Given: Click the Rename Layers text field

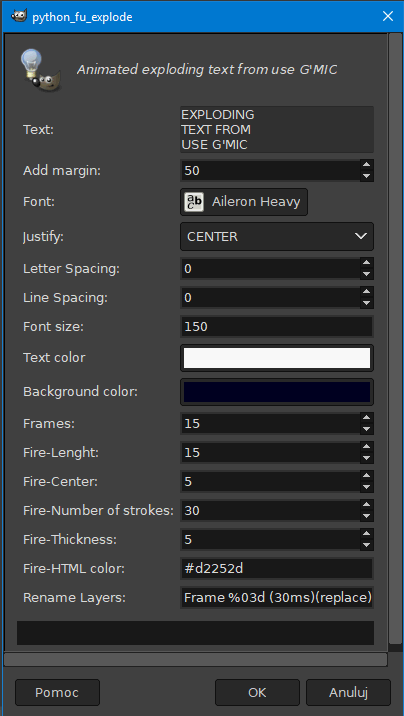Looking at the screenshot, I should click(x=277, y=598).
